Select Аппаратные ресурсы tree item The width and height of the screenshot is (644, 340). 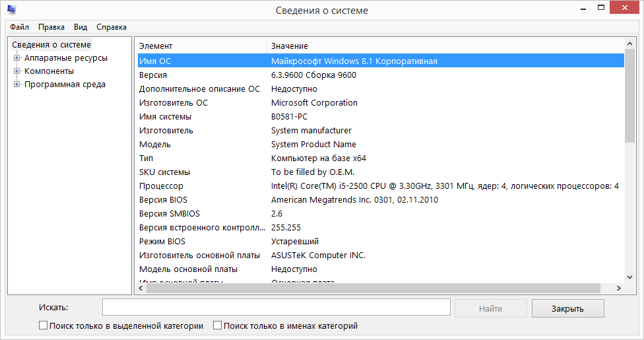pos(66,58)
